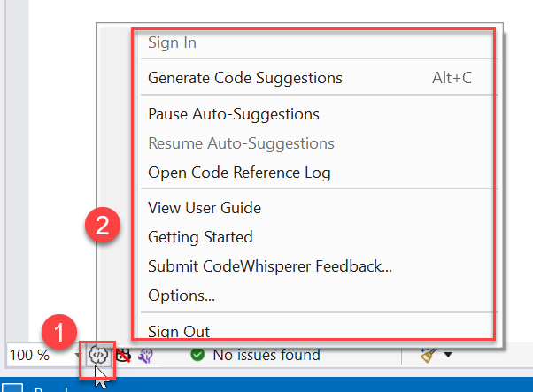
Task: Open View User Guide
Action: 205,208
